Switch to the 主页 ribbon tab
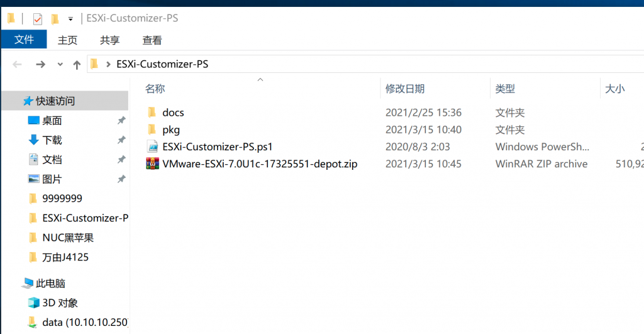The height and width of the screenshot is (334, 644). click(x=67, y=40)
